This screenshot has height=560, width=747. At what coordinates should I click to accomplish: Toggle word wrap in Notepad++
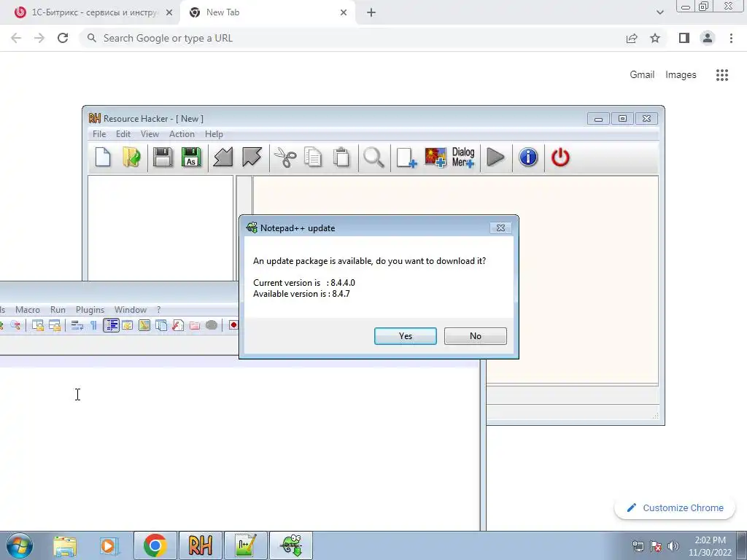click(x=77, y=325)
